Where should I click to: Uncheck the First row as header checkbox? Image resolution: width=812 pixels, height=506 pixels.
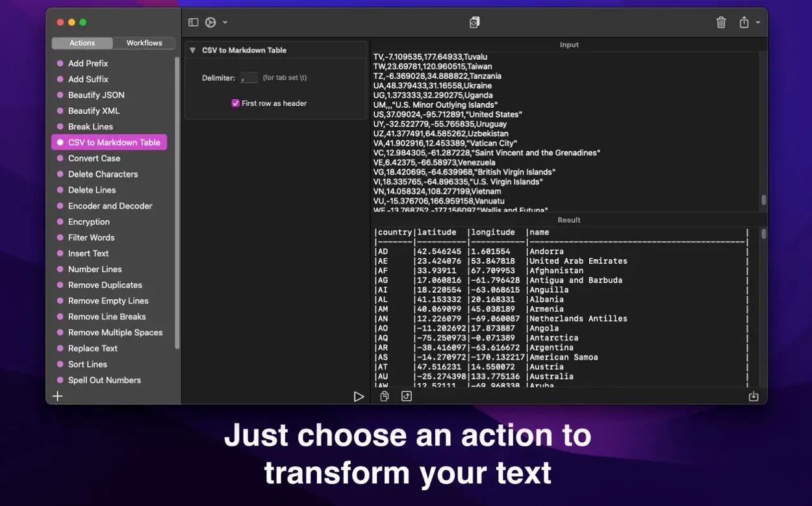tap(236, 103)
